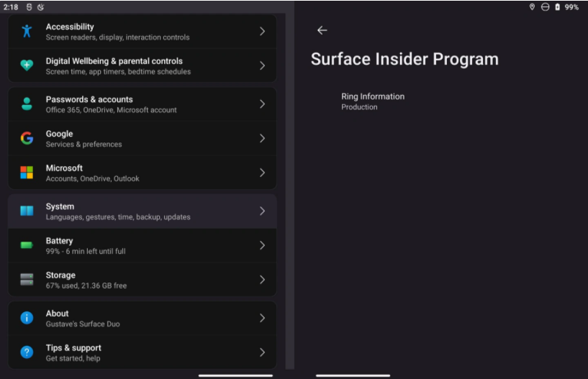Click the Production ring value
This screenshot has width=588, height=379.
tap(359, 107)
